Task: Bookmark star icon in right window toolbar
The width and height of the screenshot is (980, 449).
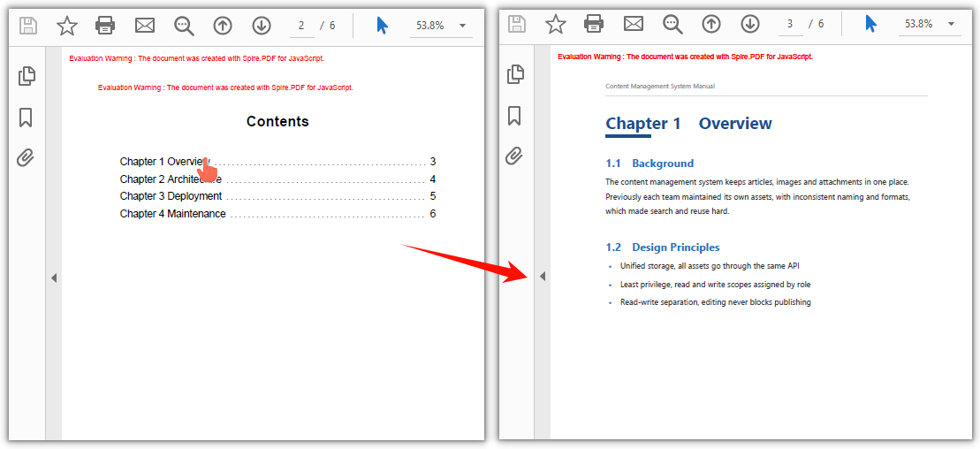Action: tap(556, 25)
